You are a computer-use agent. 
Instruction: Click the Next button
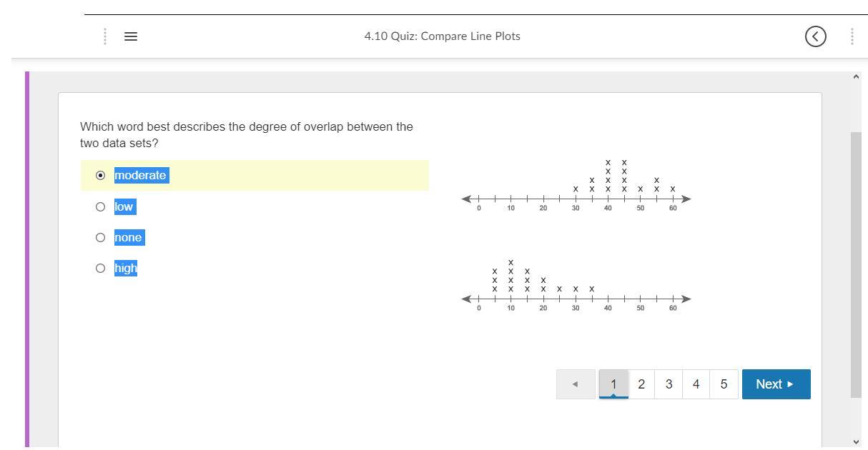tap(776, 384)
